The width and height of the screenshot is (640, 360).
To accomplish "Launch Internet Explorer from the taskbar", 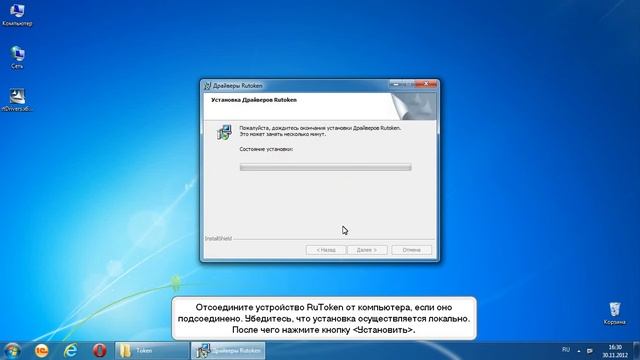I will click(x=71, y=351).
